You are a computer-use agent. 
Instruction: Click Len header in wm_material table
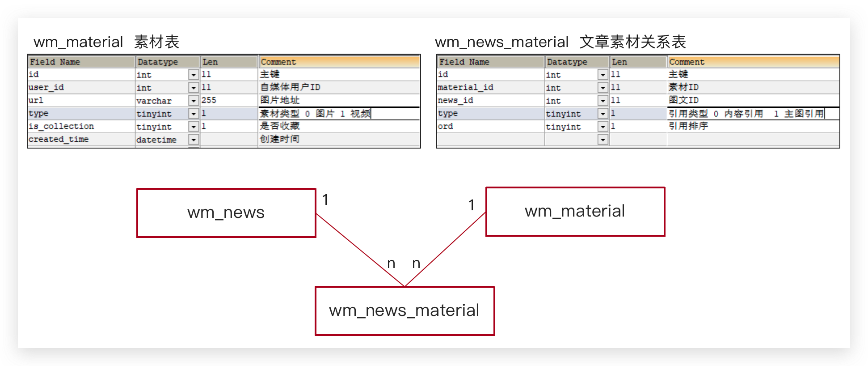pos(229,62)
